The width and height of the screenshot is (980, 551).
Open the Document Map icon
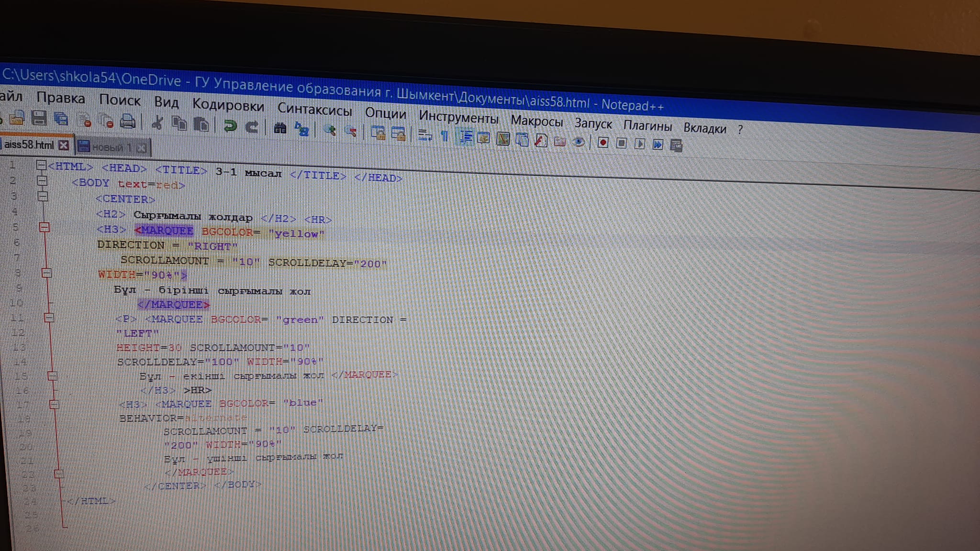(503, 139)
